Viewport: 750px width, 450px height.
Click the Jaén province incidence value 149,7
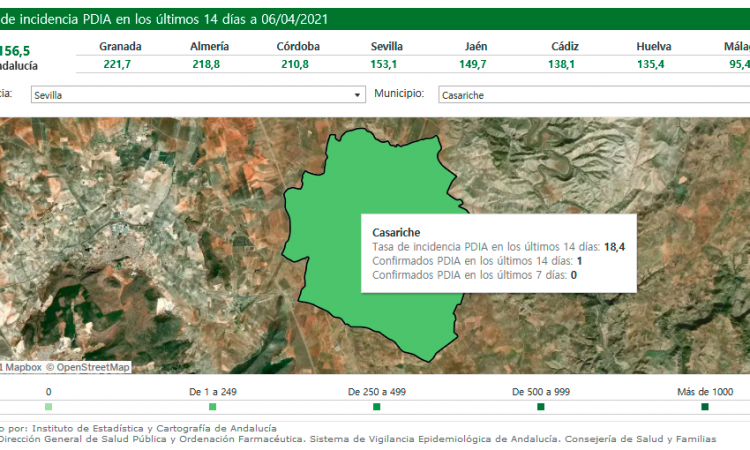(x=476, y=64)
